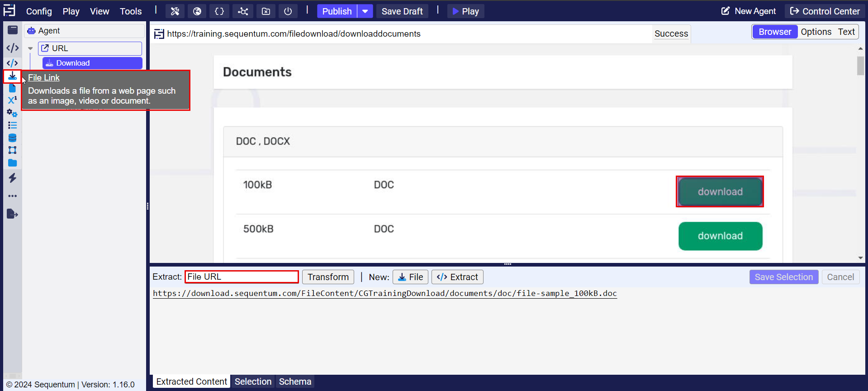The image size is (868, 391).
Task: Click the blue folder sidebar icon
Action: [13, 163]
